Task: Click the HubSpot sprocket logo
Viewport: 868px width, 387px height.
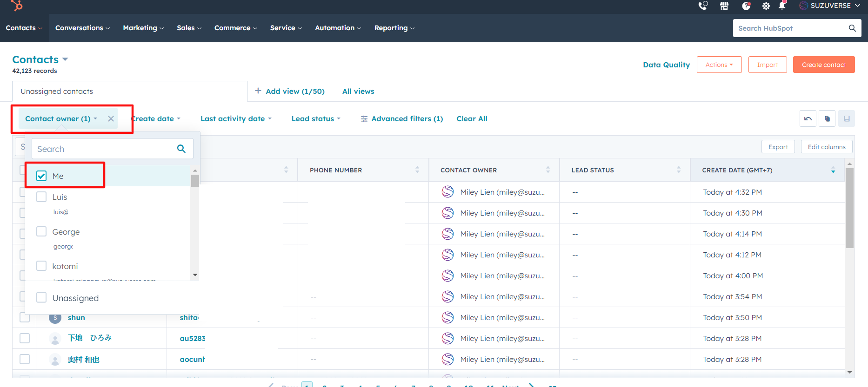Action: pyautogui.click(x=17, y=6)
